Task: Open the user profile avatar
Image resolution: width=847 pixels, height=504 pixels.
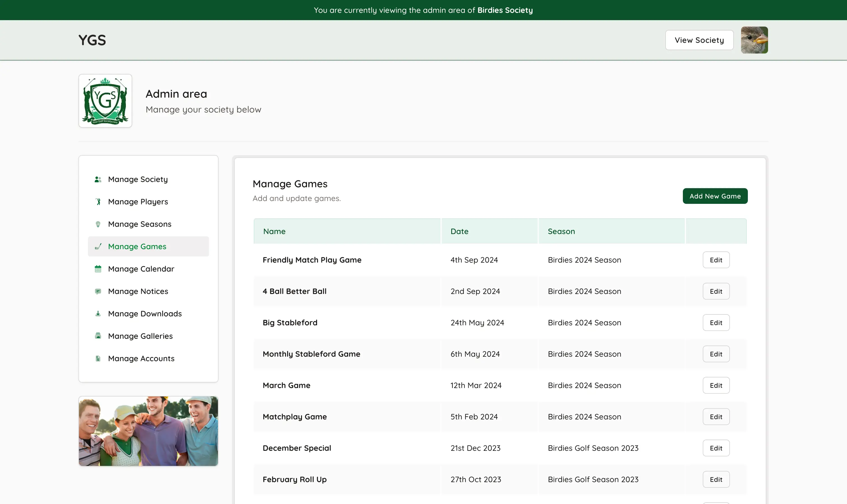Action: (755, 40)
